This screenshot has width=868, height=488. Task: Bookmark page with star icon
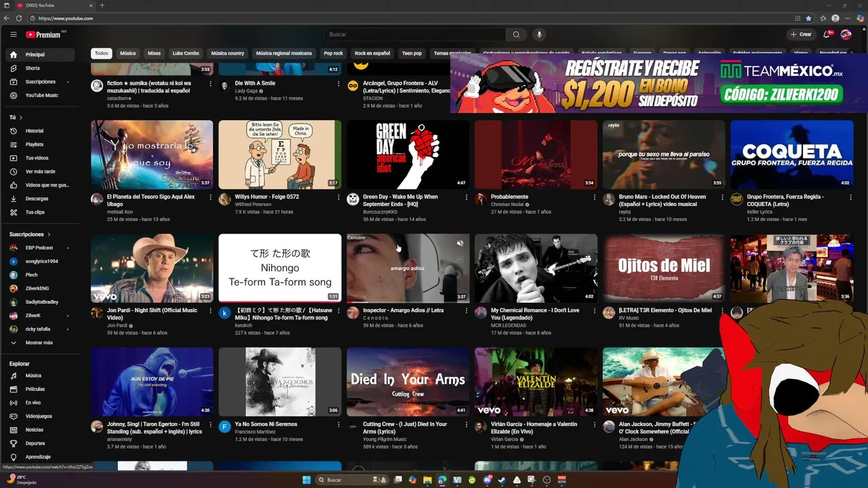[808, 18]
